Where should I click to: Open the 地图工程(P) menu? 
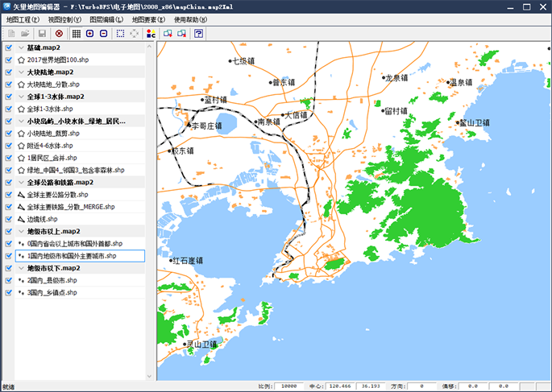(x=23, y=19)
